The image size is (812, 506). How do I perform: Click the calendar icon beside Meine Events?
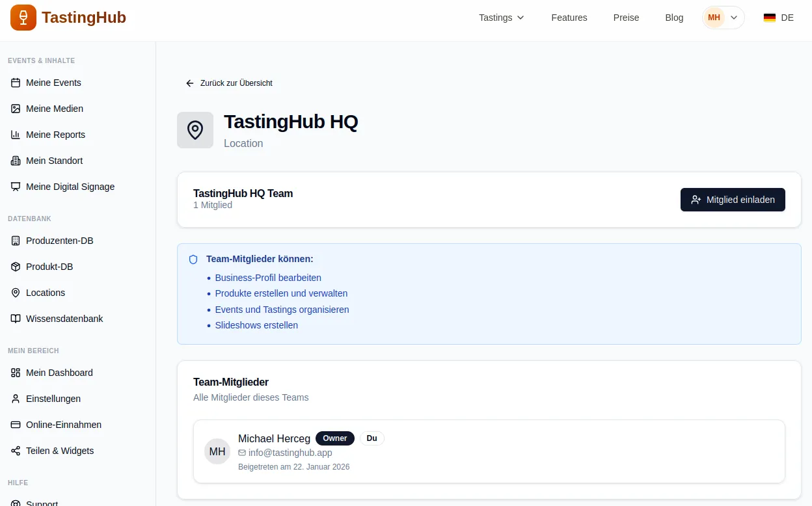tap(16, 83)
